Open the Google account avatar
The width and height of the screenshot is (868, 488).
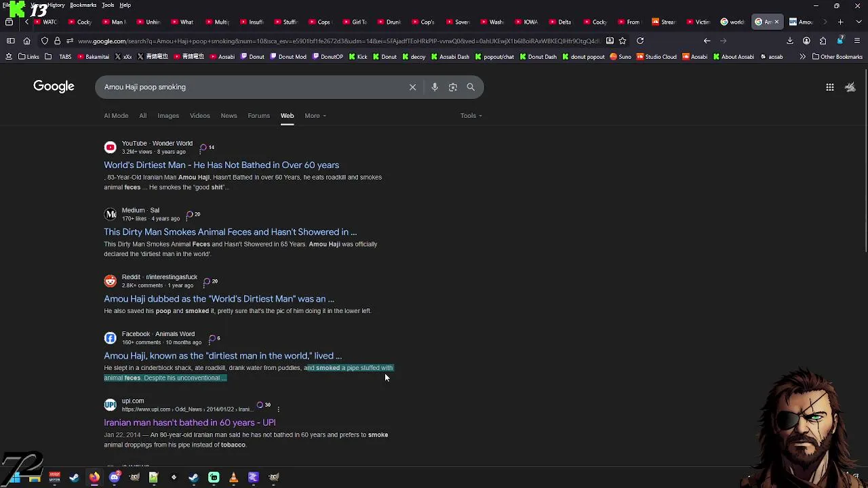click(x=850, y=87)
